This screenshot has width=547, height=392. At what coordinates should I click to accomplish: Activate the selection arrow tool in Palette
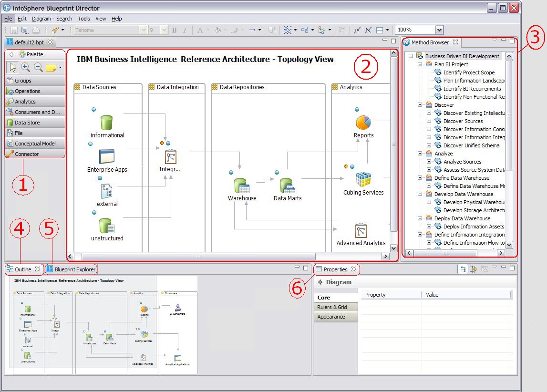click(x=12, y=68)
